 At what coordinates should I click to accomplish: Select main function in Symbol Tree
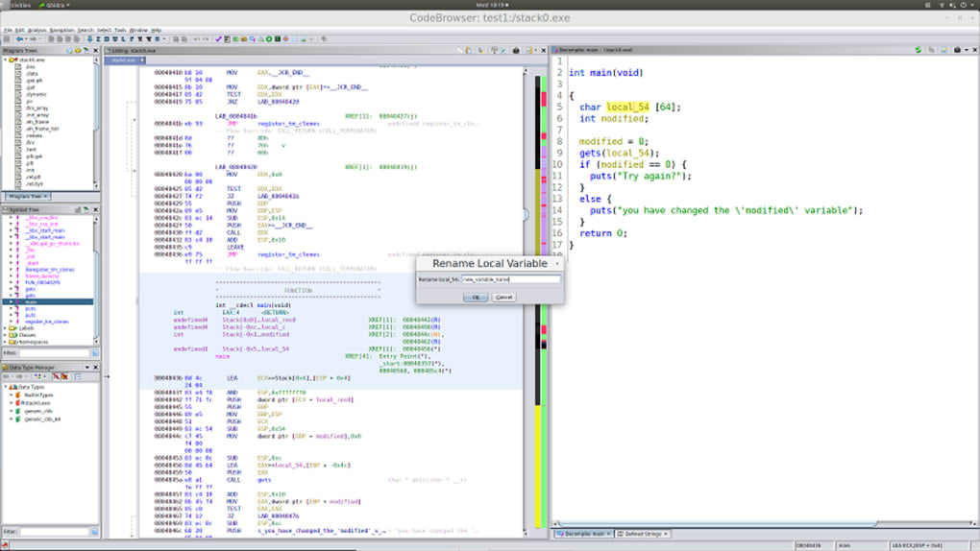tap(31, 301)
